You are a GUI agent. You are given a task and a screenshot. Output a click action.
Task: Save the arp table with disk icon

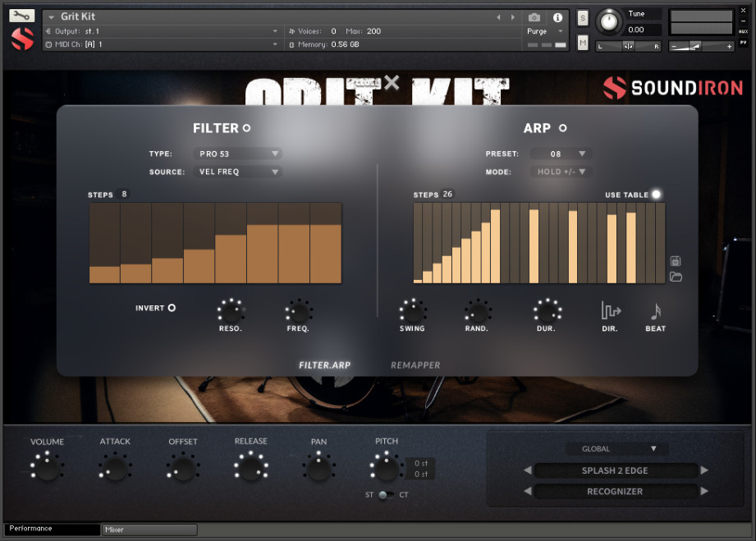676,261
